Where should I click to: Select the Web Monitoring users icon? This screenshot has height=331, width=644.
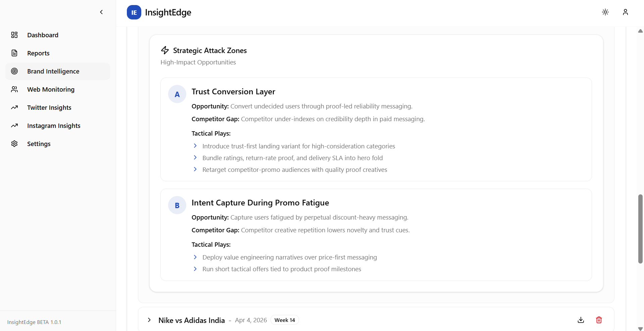click(14, 89)
